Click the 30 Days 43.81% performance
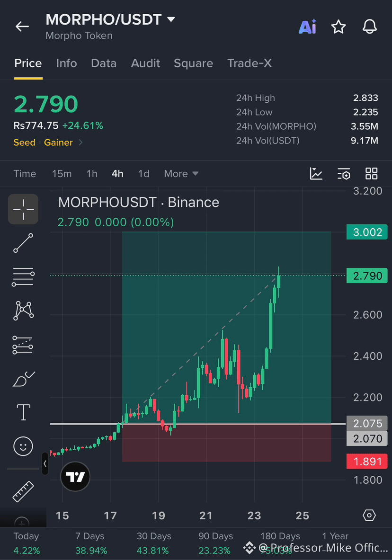 (x=153, y=543)
